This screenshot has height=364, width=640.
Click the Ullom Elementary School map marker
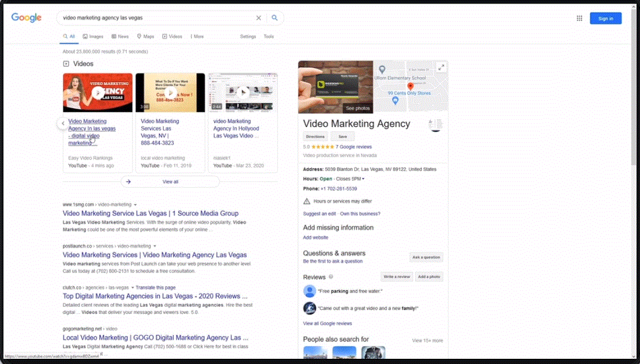click(x=382, y=70)
